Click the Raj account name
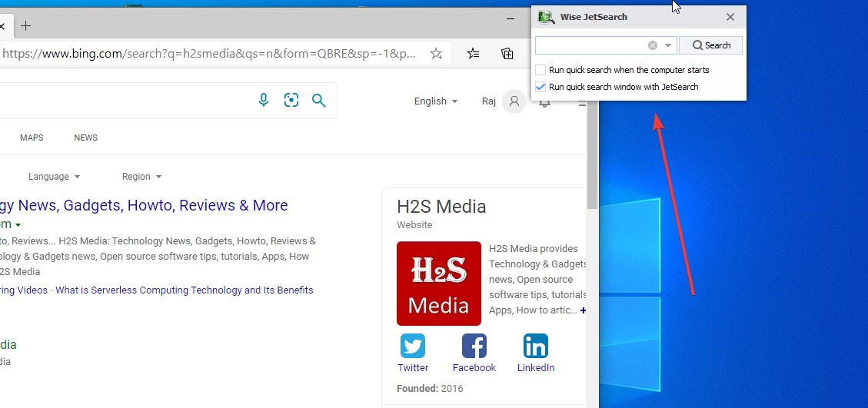This screenshot has height=408, width=868. point(489,101)
